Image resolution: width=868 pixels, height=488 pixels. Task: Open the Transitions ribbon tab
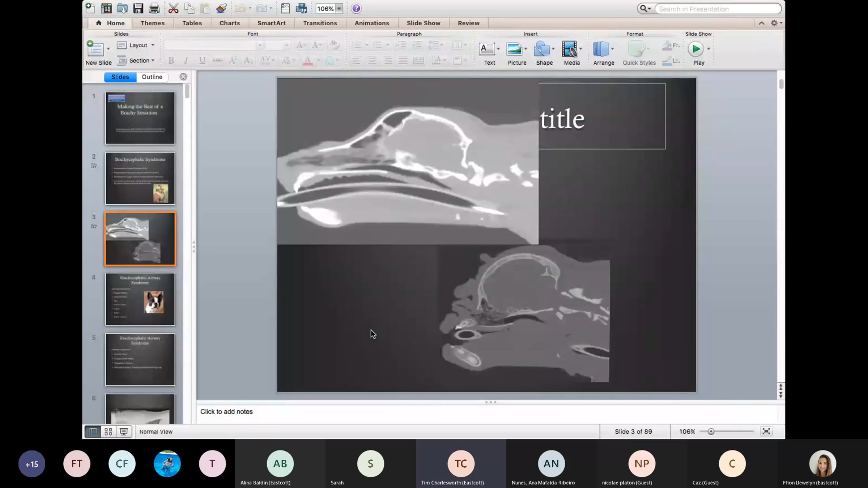(x=320, y=23)
